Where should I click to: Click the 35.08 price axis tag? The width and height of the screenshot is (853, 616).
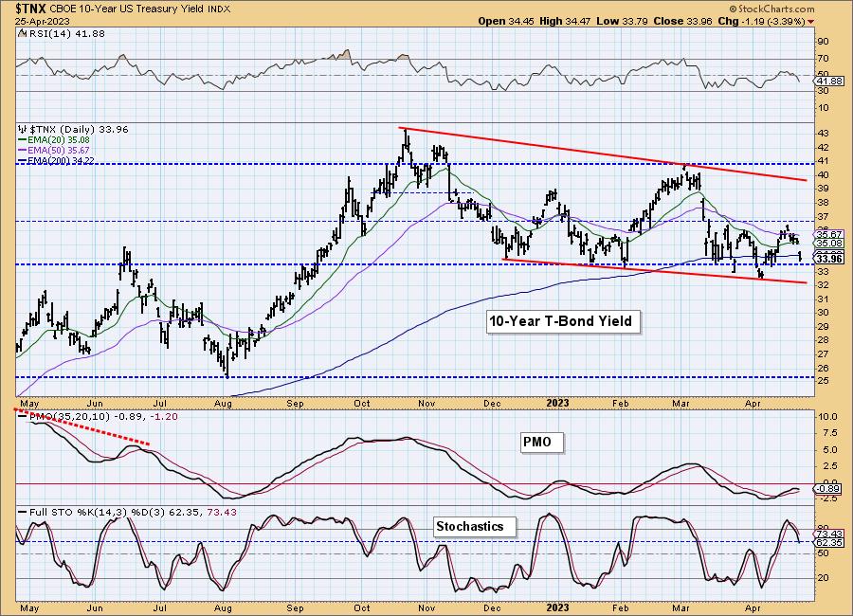point(829,244)
